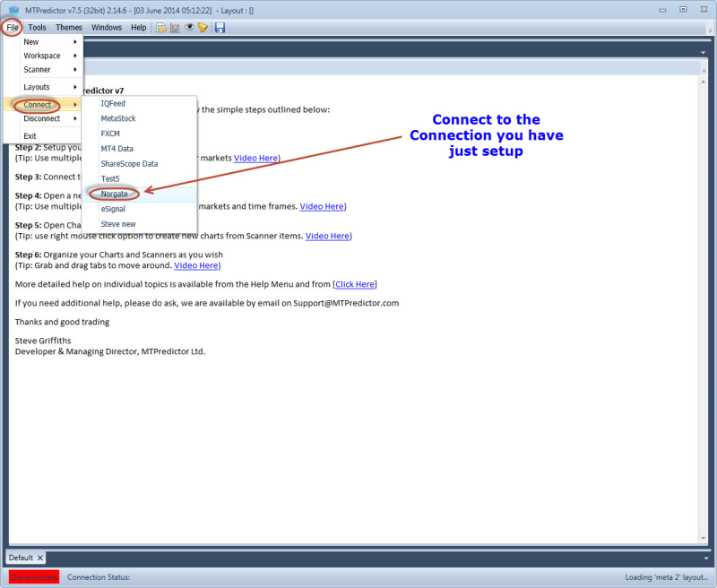Screen dimensions: 717x588
Task: Open dark panel header dropdown arrow
Action: [x=704, y=53]
